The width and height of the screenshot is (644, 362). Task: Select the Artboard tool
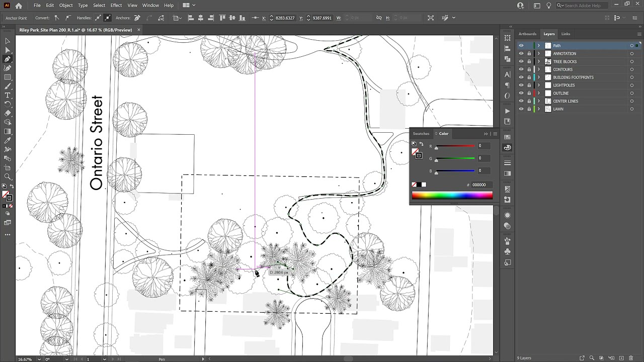[x=8, y=168]
